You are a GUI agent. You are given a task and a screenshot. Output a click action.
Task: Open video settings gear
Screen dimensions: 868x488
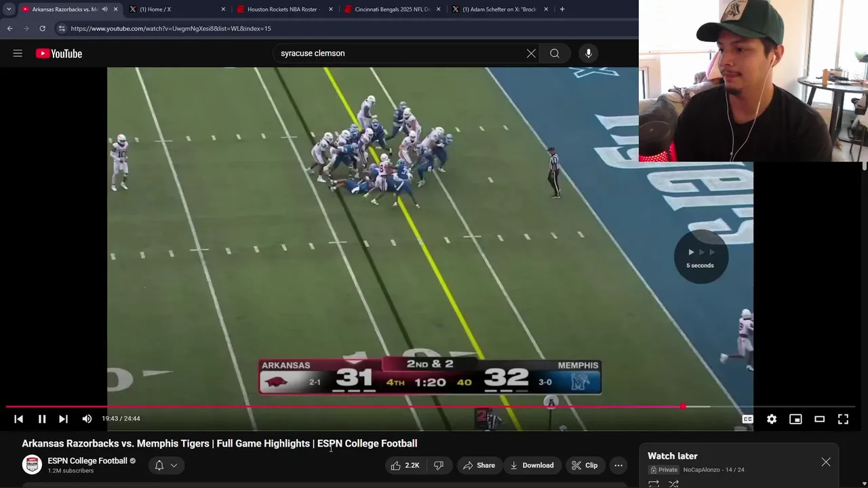[x=772, y=419]
